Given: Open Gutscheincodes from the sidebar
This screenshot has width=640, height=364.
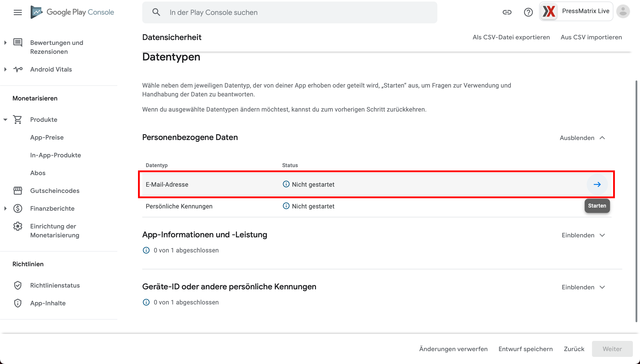Looking at the screenshot, I should [55, 191].
